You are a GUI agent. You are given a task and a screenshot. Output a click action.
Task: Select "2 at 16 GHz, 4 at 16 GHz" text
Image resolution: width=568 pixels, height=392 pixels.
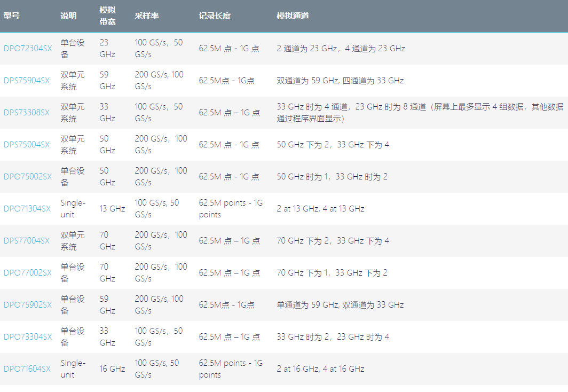(321, 369)
